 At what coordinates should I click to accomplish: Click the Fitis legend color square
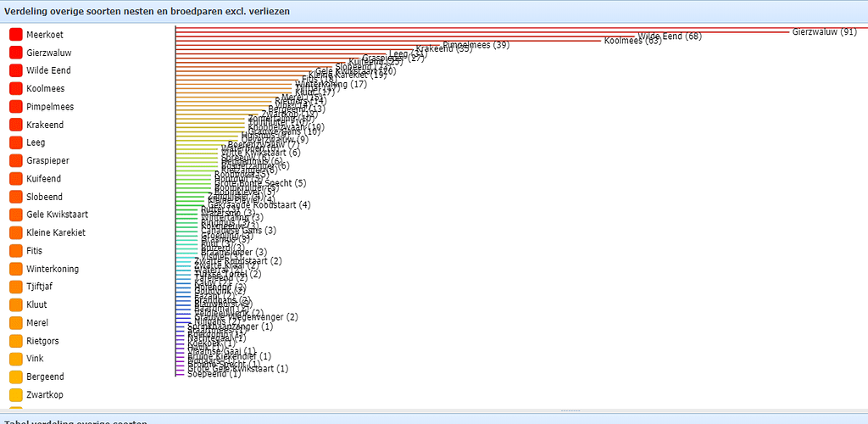(x=15, y=251)
